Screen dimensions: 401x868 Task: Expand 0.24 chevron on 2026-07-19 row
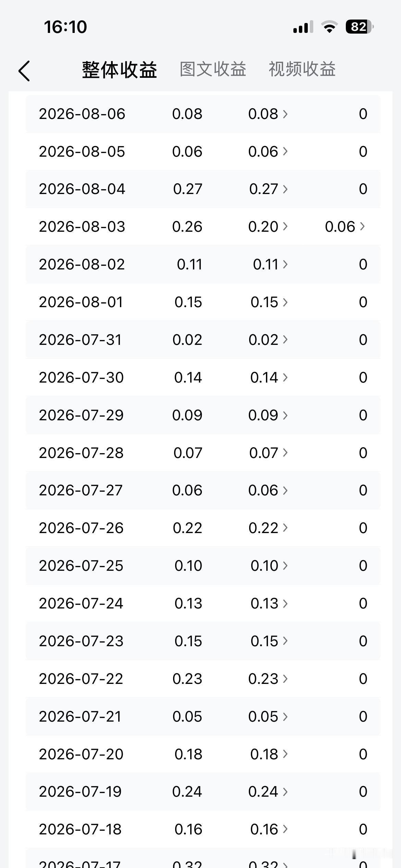point(285,791)
